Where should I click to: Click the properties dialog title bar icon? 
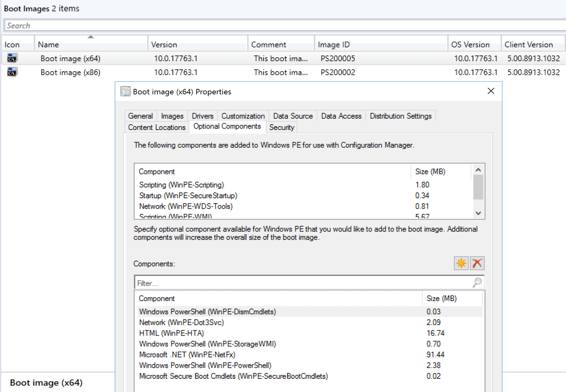click(125, 91)
